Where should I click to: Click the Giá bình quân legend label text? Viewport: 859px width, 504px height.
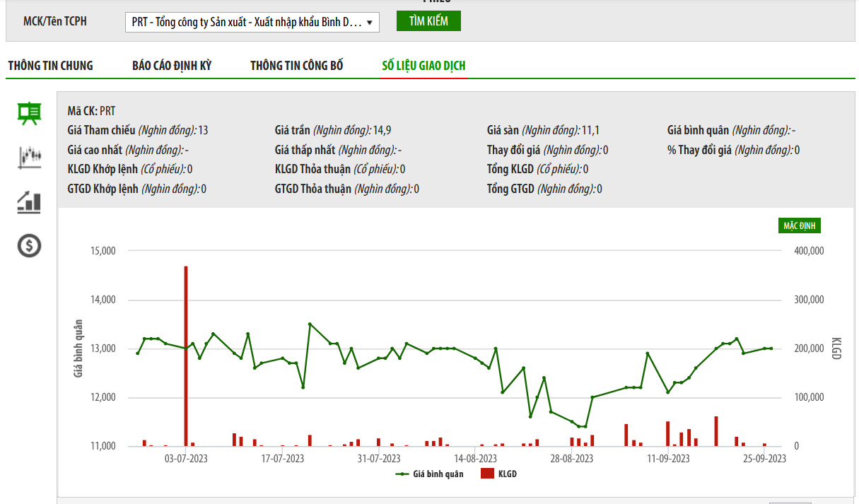pyautogui.click(x=438, y=474)
